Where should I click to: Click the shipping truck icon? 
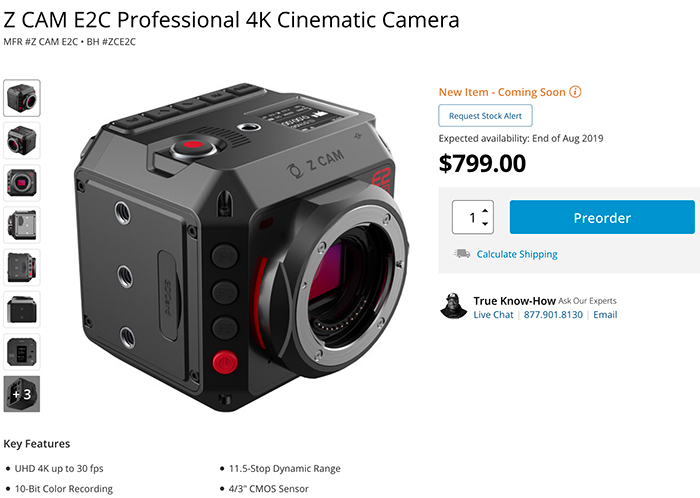pyautogui.click(x=461, y=254)
